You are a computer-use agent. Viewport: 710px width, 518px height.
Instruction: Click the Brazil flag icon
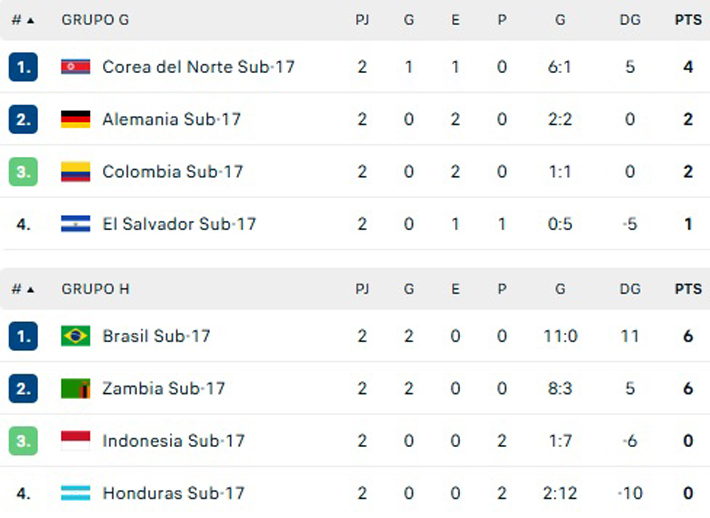(x=75, y=336)
